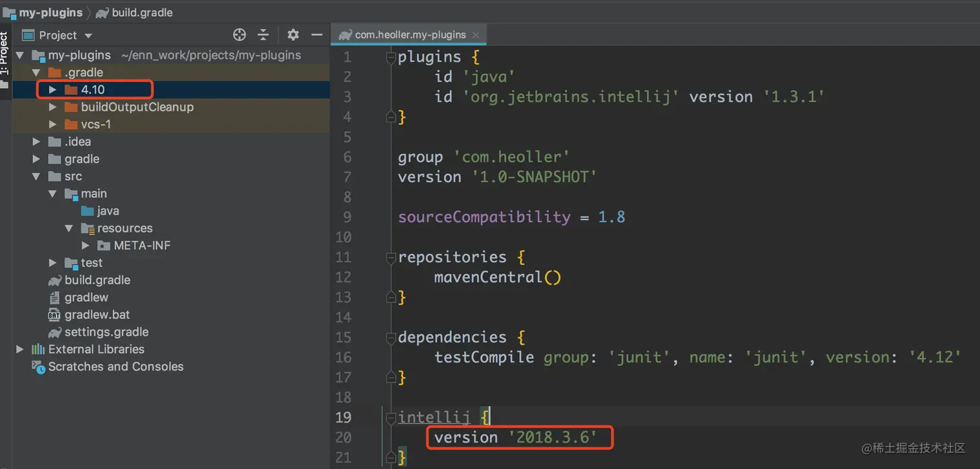Click line number 9 in gutter

tap(347, 217)
